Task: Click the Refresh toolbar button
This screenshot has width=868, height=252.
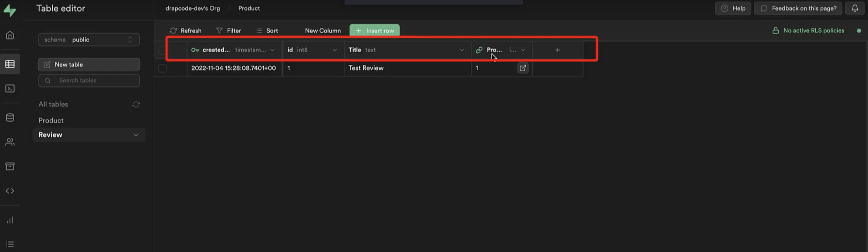Action: point(186,31)
